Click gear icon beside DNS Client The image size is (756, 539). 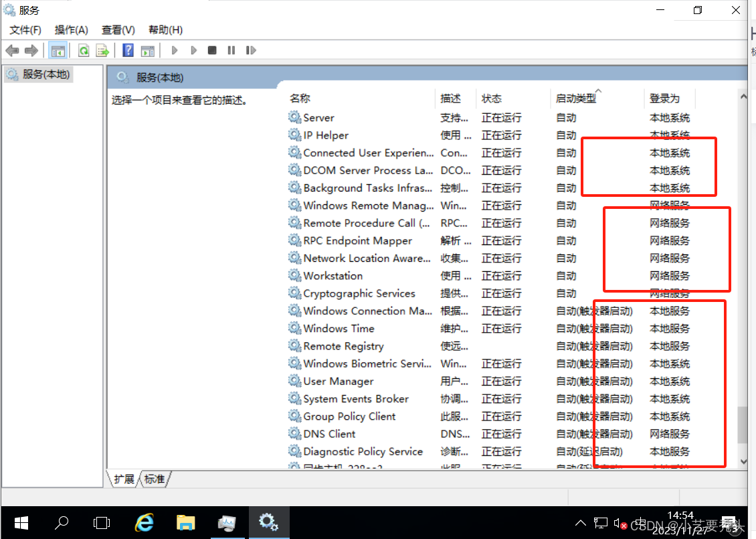tap(294, 433)
